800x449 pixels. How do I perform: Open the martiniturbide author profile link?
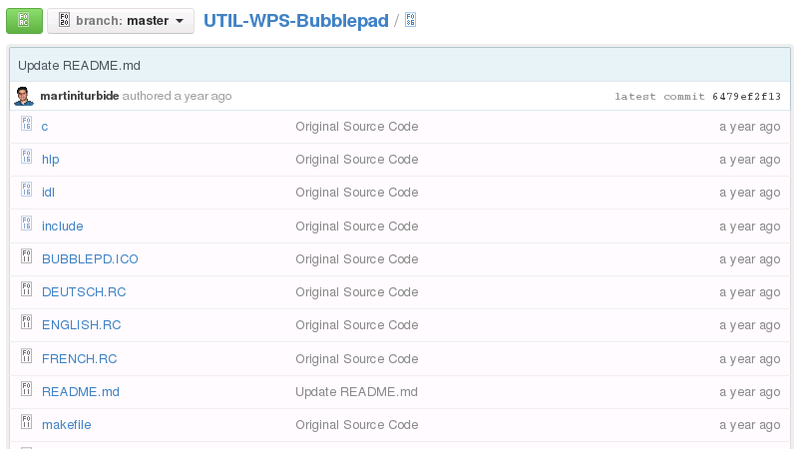point(80,96)
